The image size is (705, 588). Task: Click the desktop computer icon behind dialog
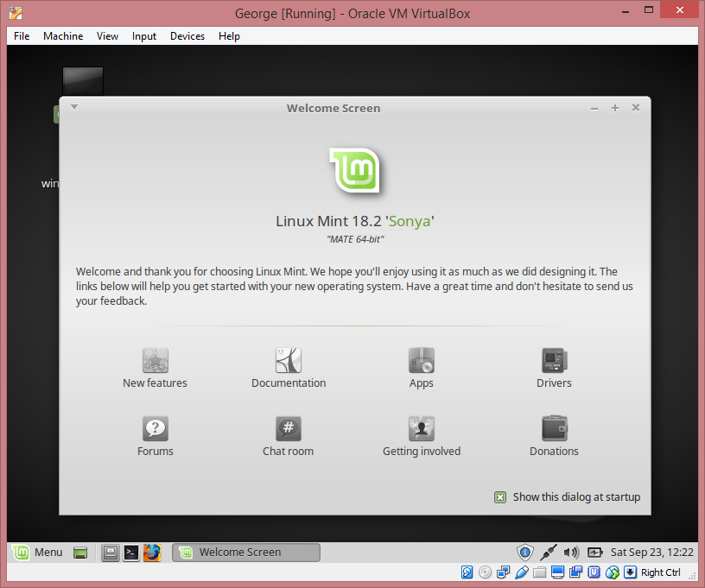83,81
